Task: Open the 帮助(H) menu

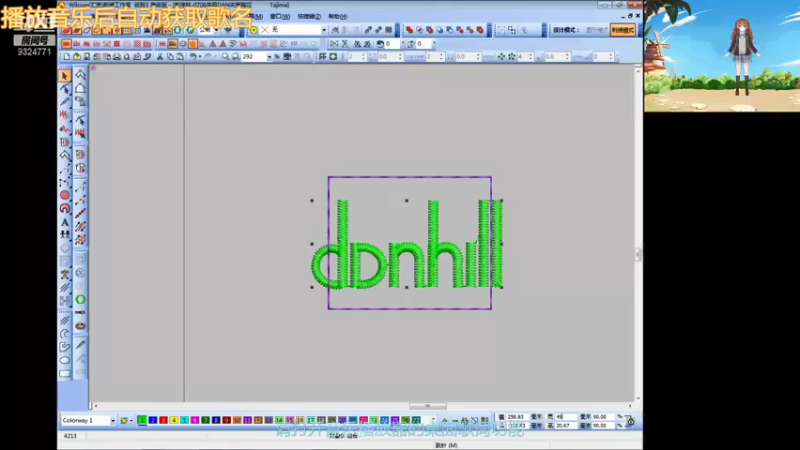Action: coord(337,16)
